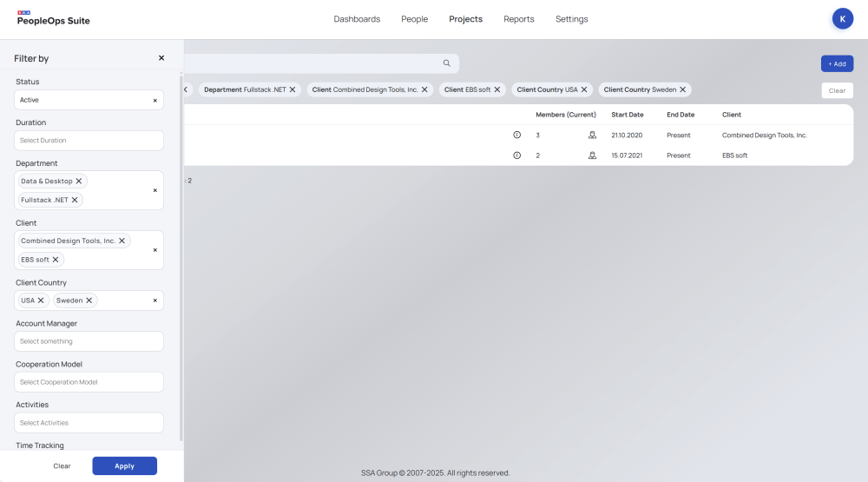Click the search magnifier icon
Screen dimensions: 868x482
(447, 63)
